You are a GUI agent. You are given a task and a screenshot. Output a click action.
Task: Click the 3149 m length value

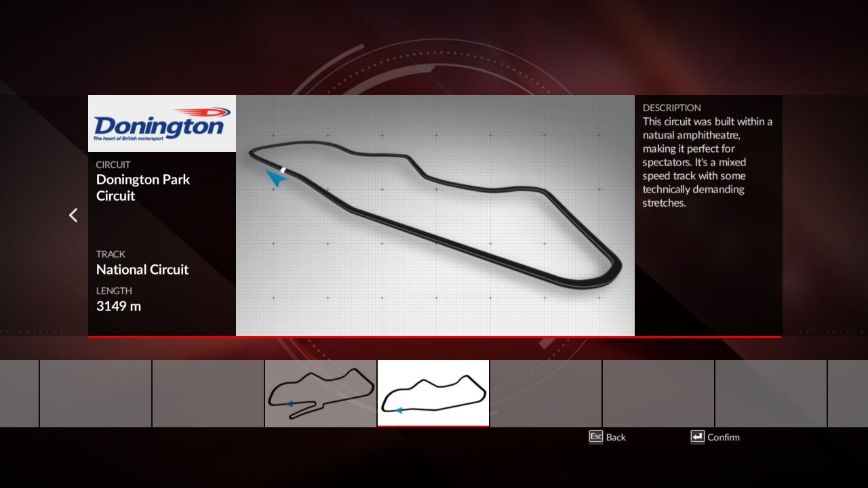coord(119,306)
